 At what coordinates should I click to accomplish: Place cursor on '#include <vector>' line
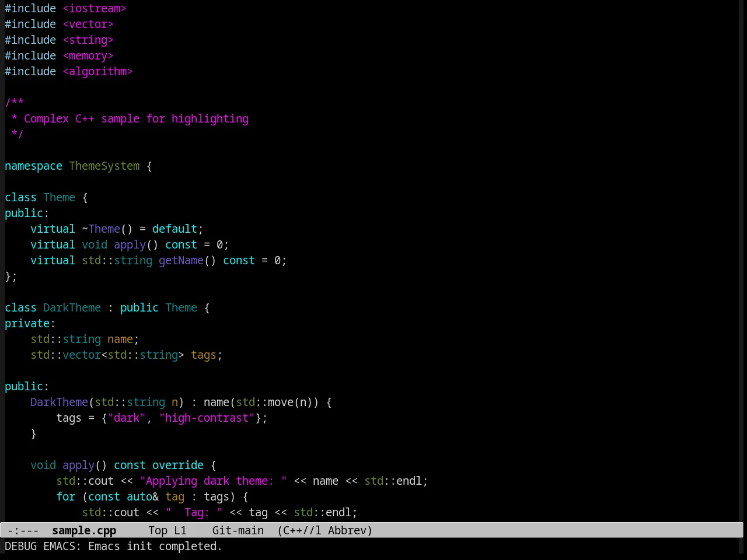pyautogui.click(x=59, y=24)
